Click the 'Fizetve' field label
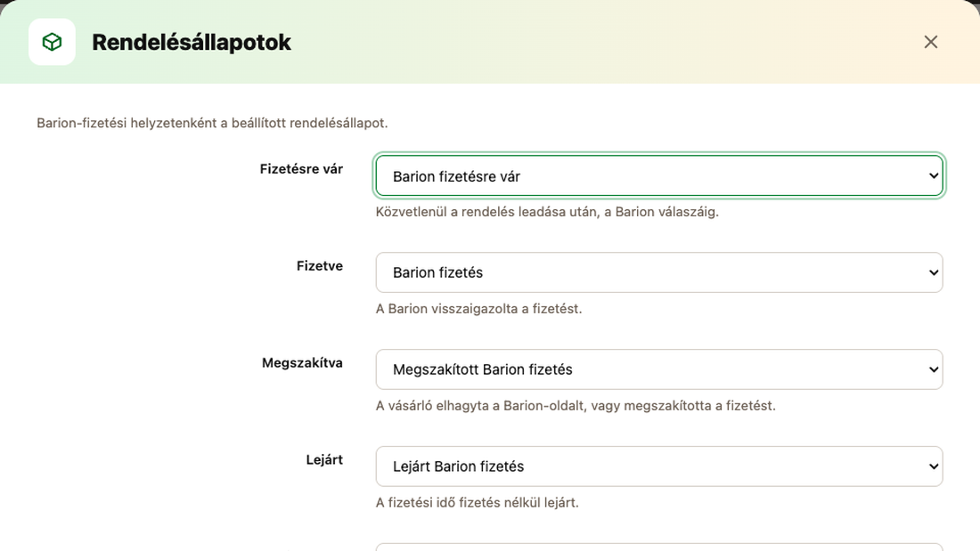Screen dimensions: 980x551 tap(319, 266)
